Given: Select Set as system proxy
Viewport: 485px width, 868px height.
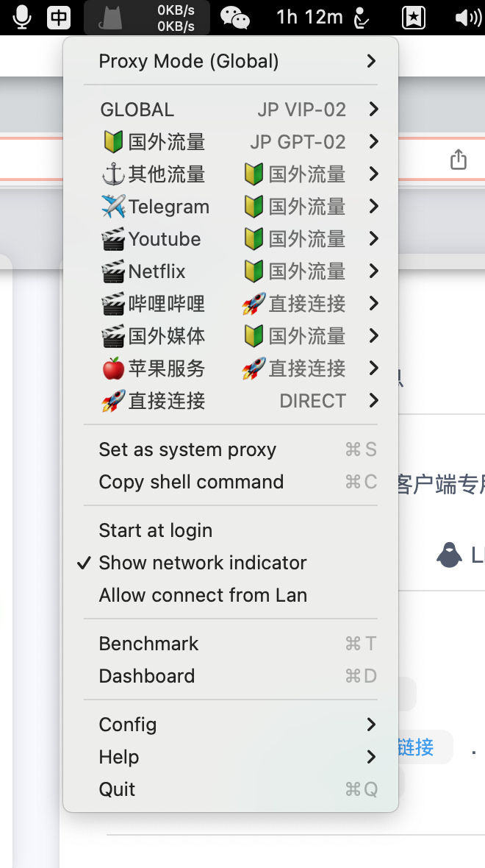Looking at the screenshot, I should tap(187, 449).
